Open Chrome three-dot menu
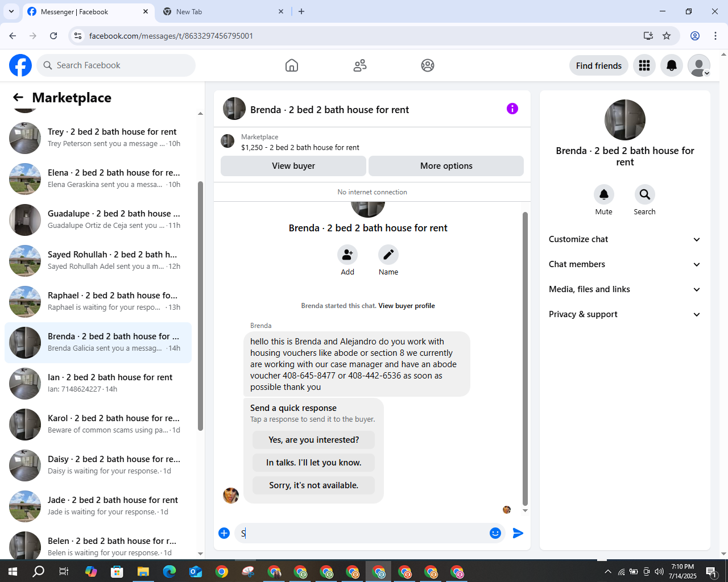 (715, 36)
